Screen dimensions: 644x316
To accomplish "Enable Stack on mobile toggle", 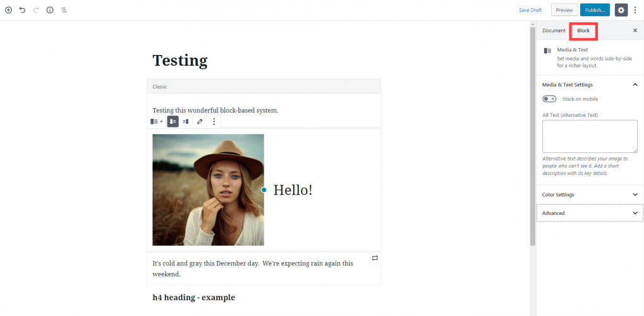I will (x=549, y=99).
